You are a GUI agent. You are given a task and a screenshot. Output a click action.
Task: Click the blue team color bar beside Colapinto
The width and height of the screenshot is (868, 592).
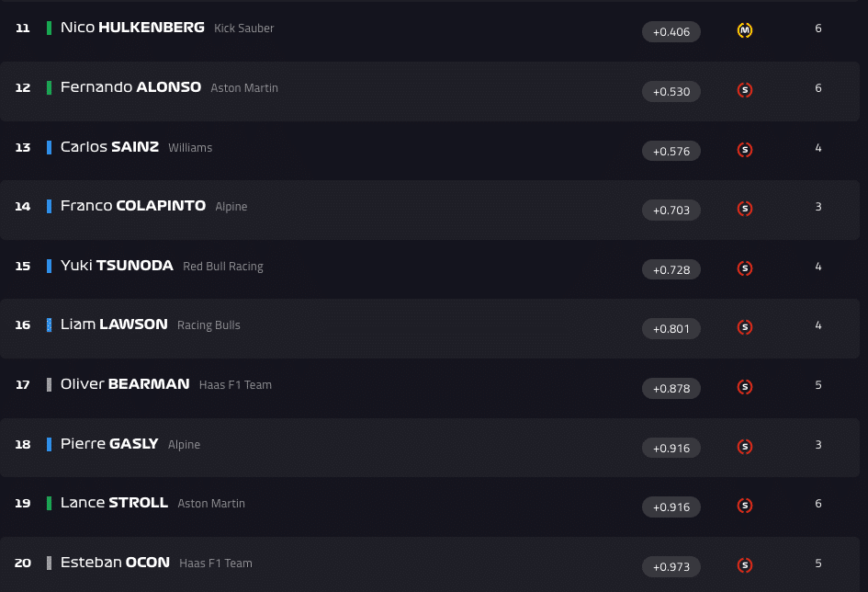49,207
